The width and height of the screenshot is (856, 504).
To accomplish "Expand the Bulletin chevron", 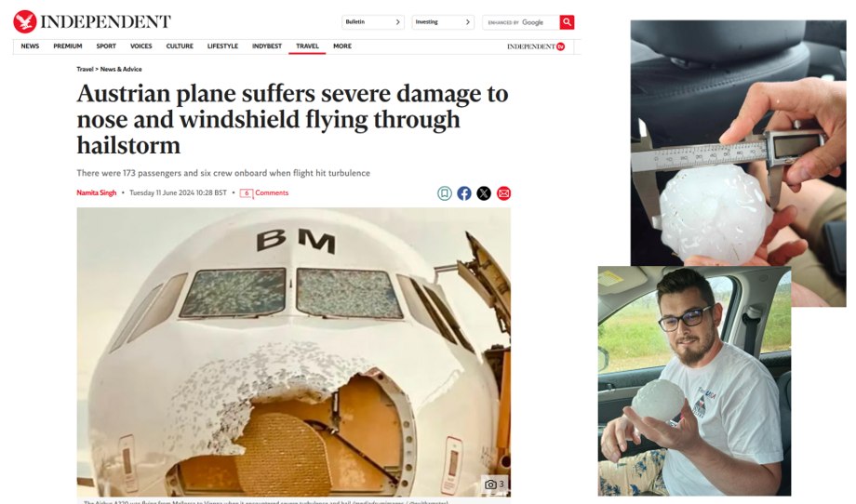I will (398, 22).
